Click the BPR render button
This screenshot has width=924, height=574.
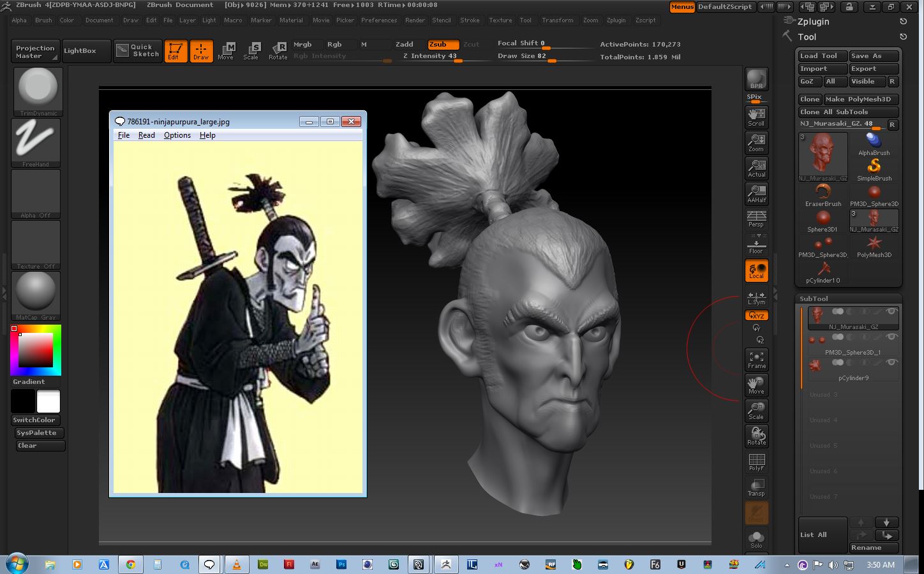click(x=756, y=79)
